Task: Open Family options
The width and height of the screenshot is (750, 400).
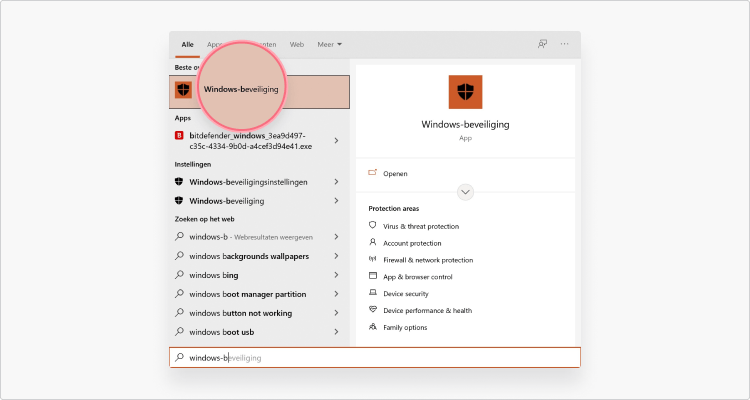Action: point(405,328)
